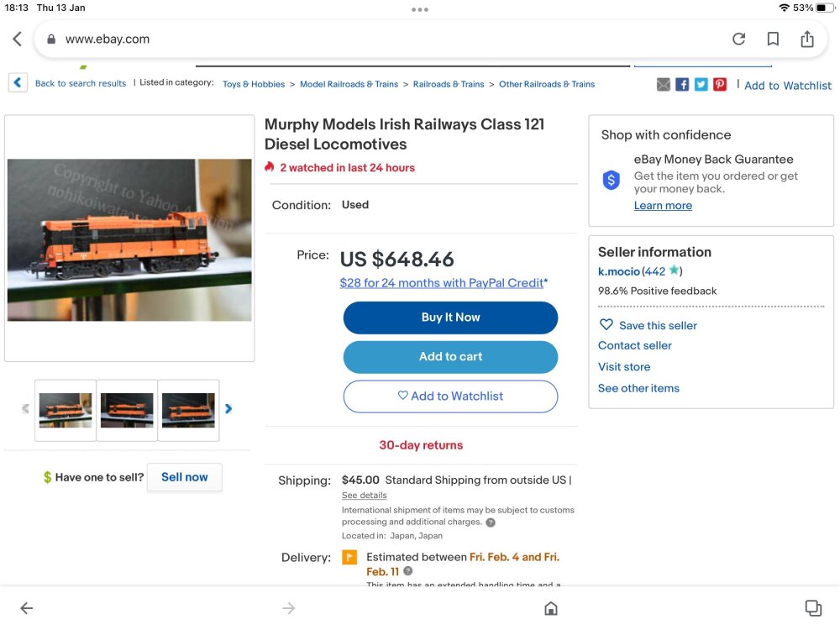Select the first locomotive thumbnail
The image size is (840, 630).
[66, 410]
